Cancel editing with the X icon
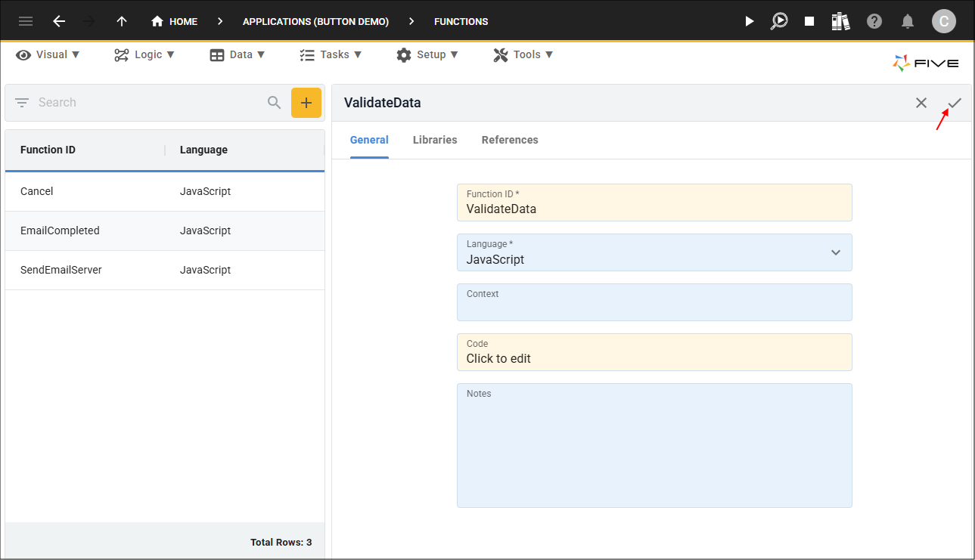Viewport: 975px width, 560px height. 921,103
